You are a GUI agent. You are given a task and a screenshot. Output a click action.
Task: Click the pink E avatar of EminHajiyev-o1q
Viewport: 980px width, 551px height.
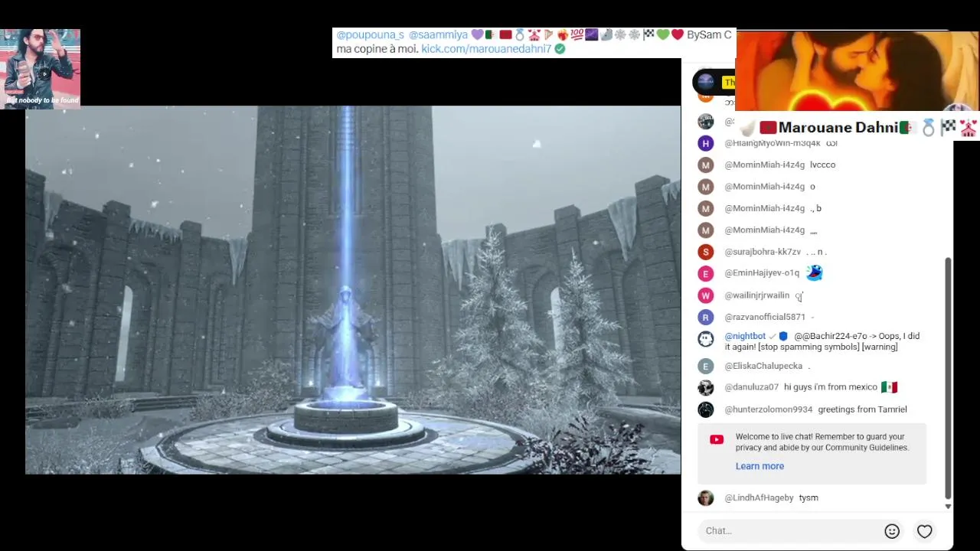click(706, 273)
